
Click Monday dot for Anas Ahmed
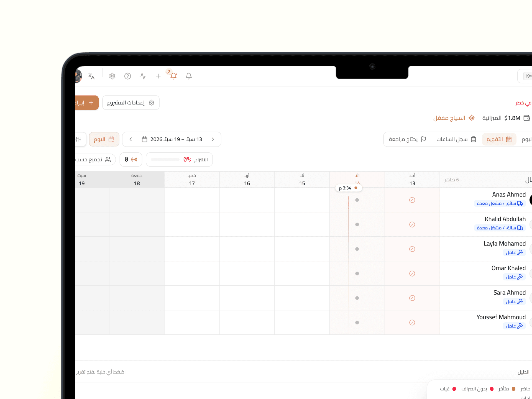coord(357,200)
